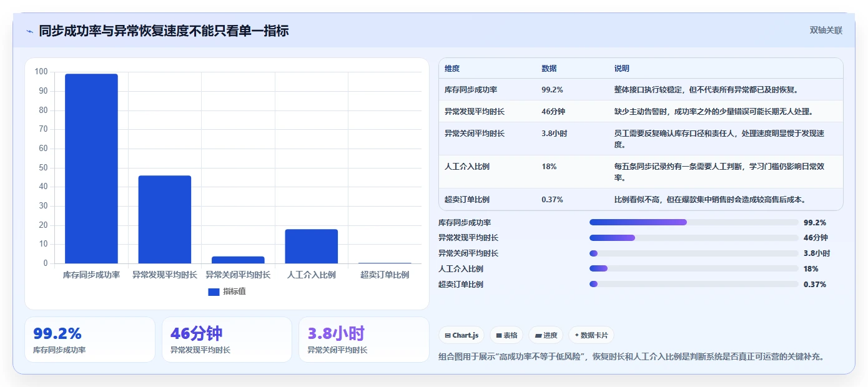Click the 3.8小时 table cell

point(555,134)
